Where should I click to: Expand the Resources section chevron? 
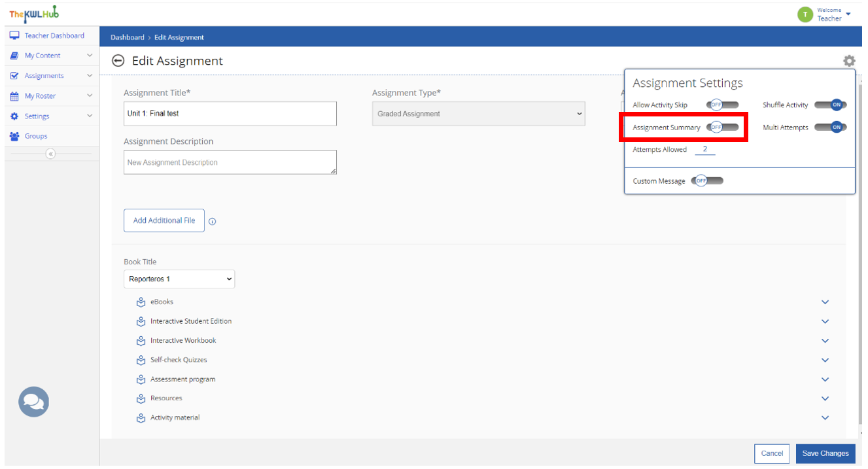click(825, 399)
